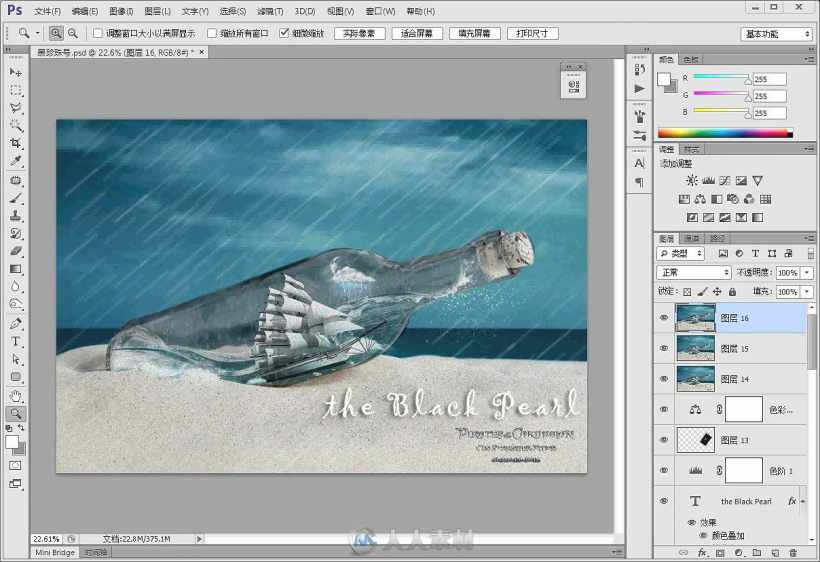Open the zoom tool preset picker arrow

38,33
